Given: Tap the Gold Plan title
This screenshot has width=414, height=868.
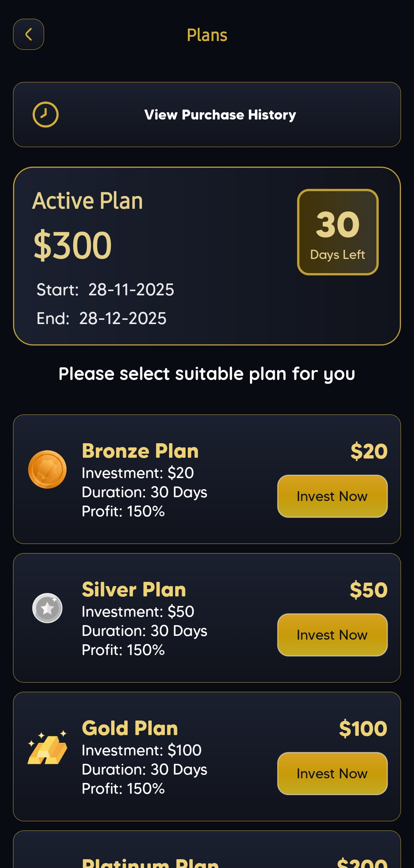Looking at the screenshot, I should coord(130,728).
